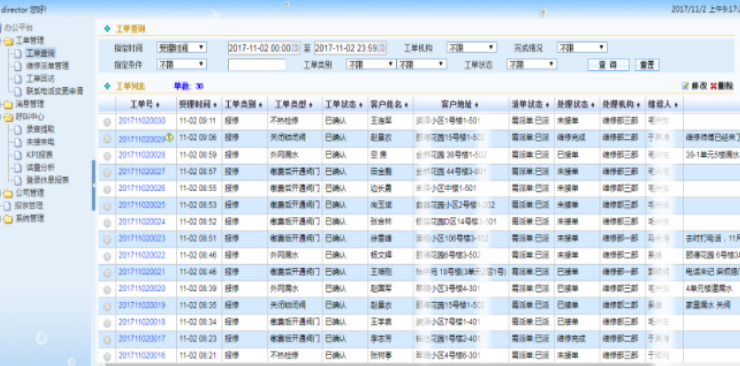
Task: Collapse the sidebar using the splitter handle
Action: 93,185
